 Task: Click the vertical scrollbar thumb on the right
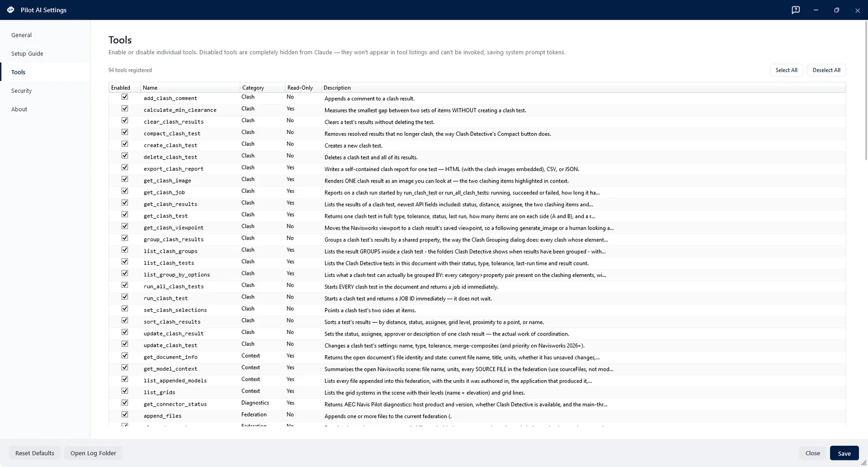(866, 91)
